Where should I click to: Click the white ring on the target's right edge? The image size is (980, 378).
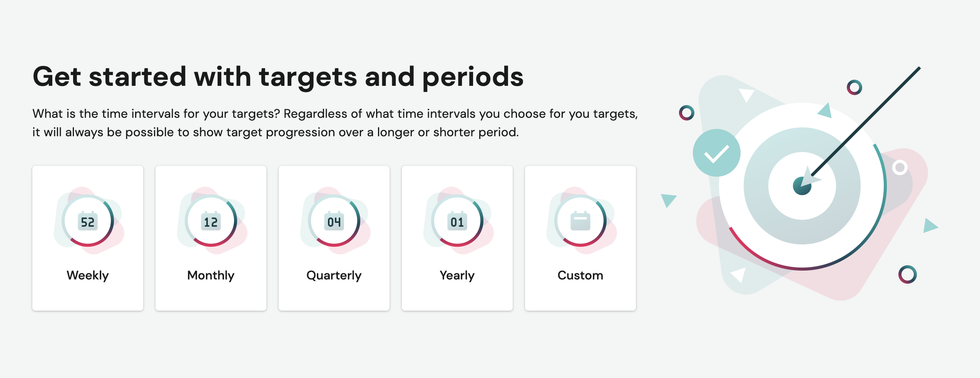click(900, 167)
